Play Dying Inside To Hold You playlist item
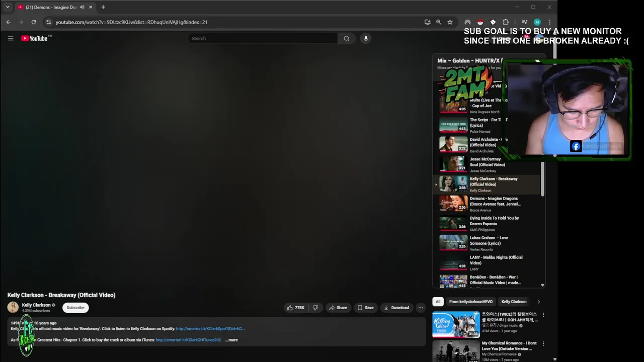The height and width of the screenshot is (362, 644). [x=487, y=223]
